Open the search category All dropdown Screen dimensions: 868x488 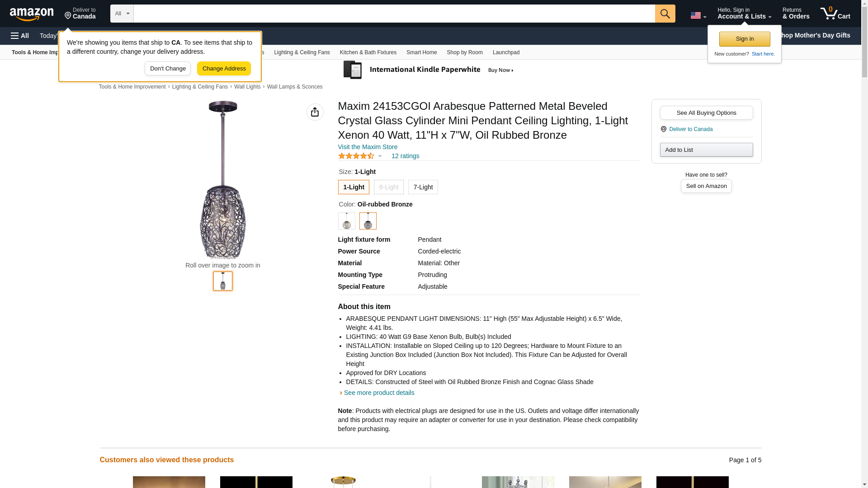122,14
